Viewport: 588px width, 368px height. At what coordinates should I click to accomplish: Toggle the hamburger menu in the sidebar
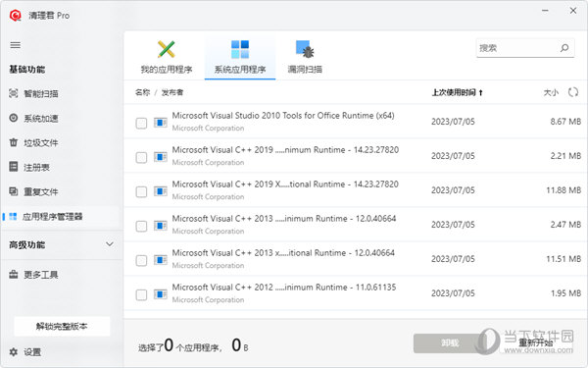click(16, 45)
